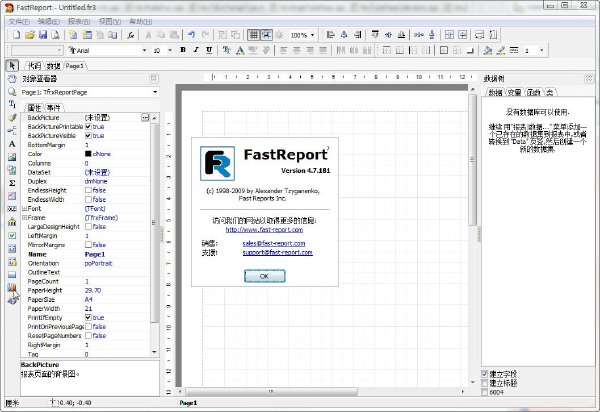Open the 100% zoom dropdown

(313, 35)
